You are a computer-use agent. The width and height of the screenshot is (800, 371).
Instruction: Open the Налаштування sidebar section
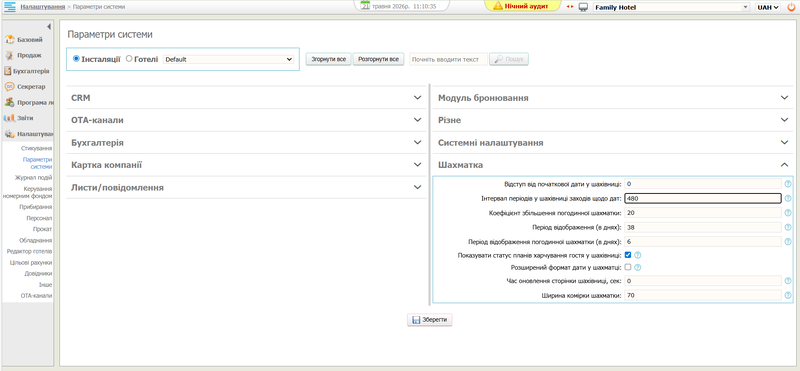[x=28, y=134]
